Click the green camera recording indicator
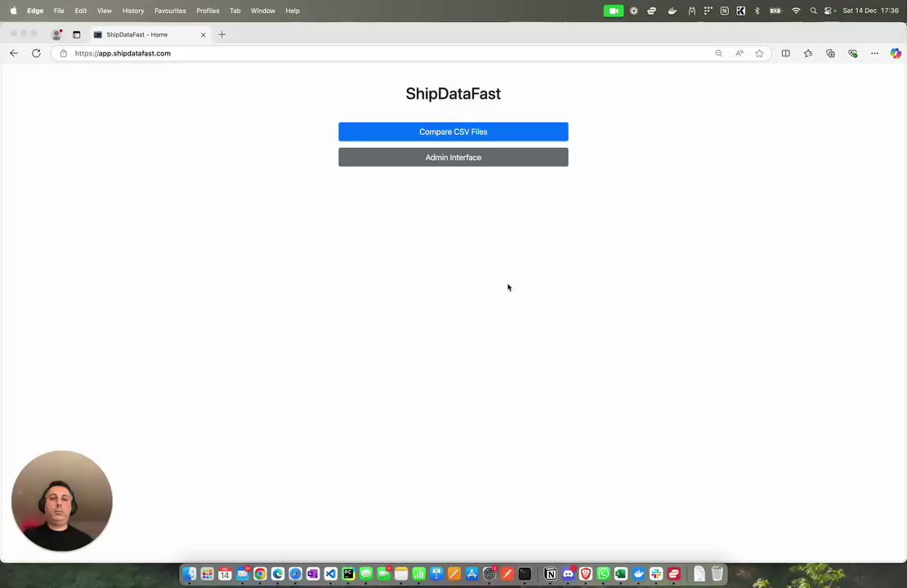The image size is (907, 588). (613, 11)
